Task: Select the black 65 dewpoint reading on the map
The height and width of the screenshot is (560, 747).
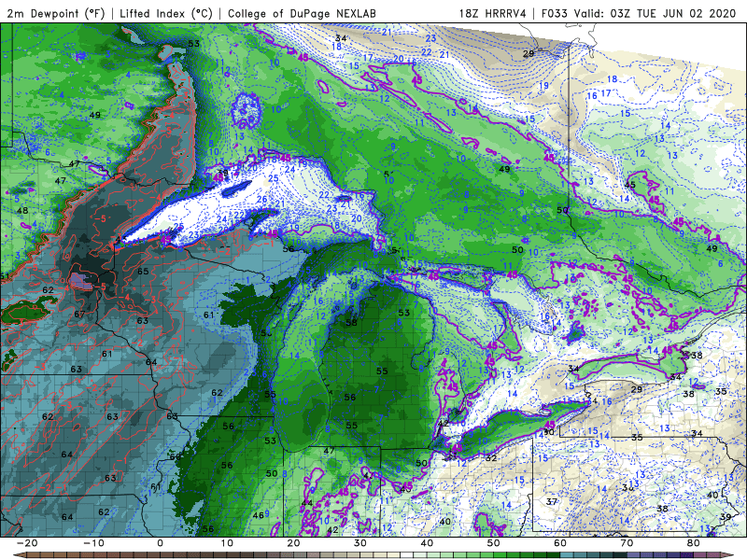Action: (x=143, y=272)
